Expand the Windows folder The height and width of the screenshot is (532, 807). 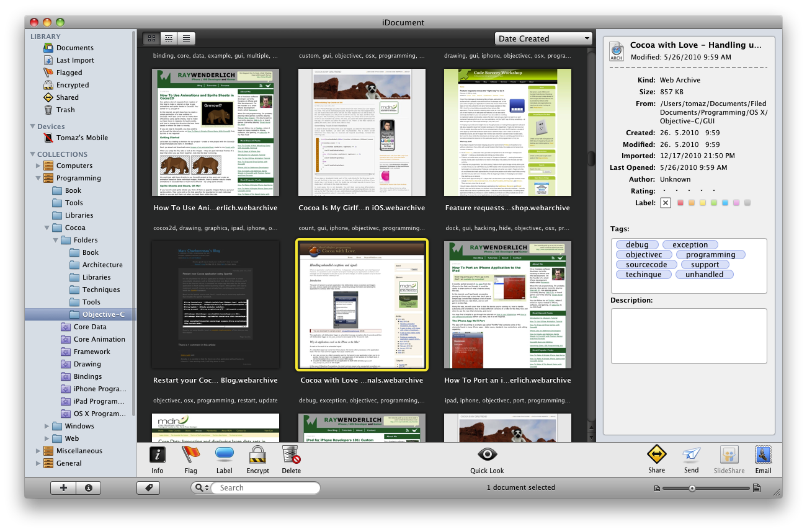(47, 426)
